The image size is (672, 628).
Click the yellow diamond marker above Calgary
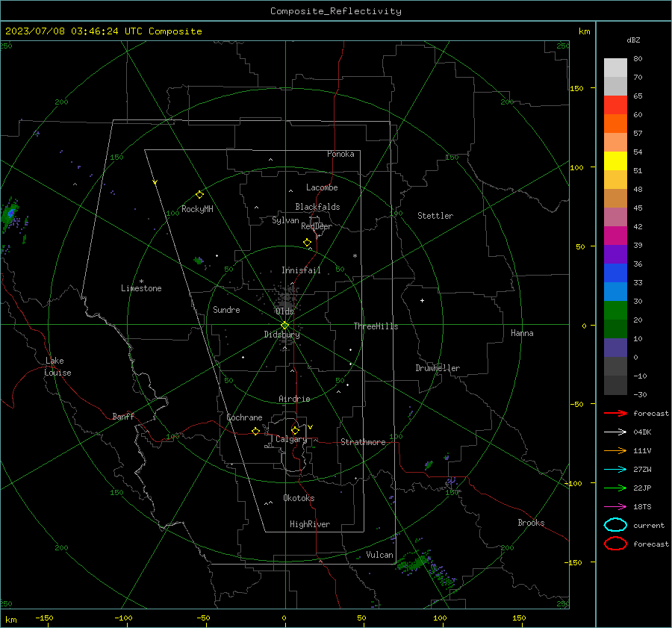295,430
